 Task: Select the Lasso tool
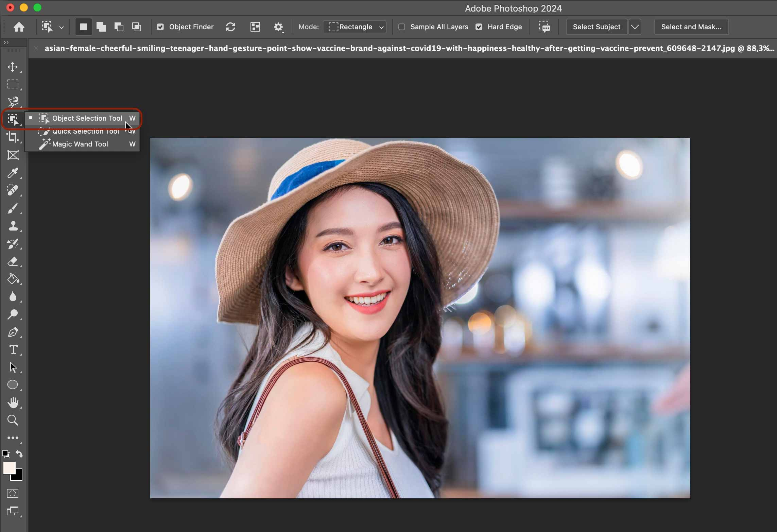pos(13,102)
